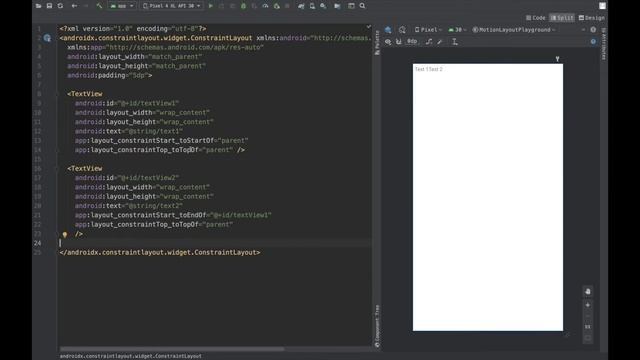
Task: Click the warnings info icon in preview toolbar
Action: pos(593,30)
